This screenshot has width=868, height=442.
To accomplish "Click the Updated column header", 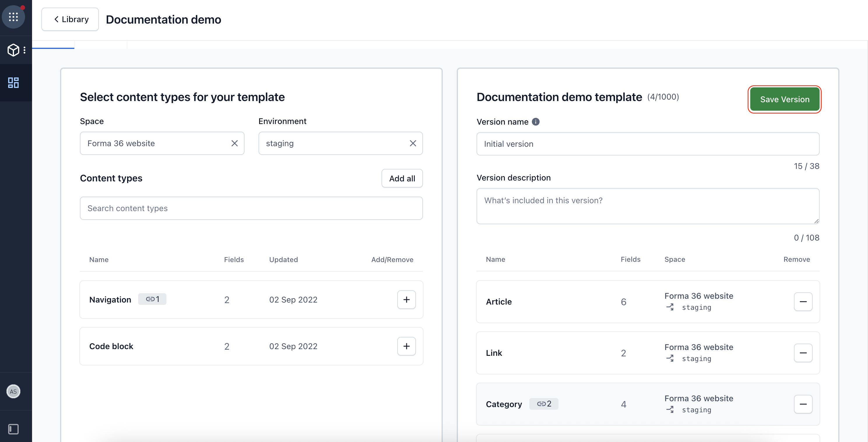I will click(283, 259).
